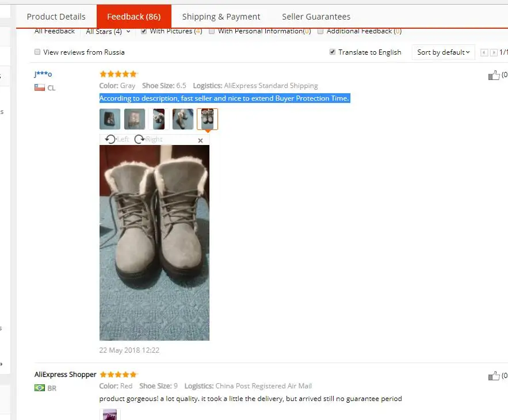Open reviewer J***o profile link

43,74
